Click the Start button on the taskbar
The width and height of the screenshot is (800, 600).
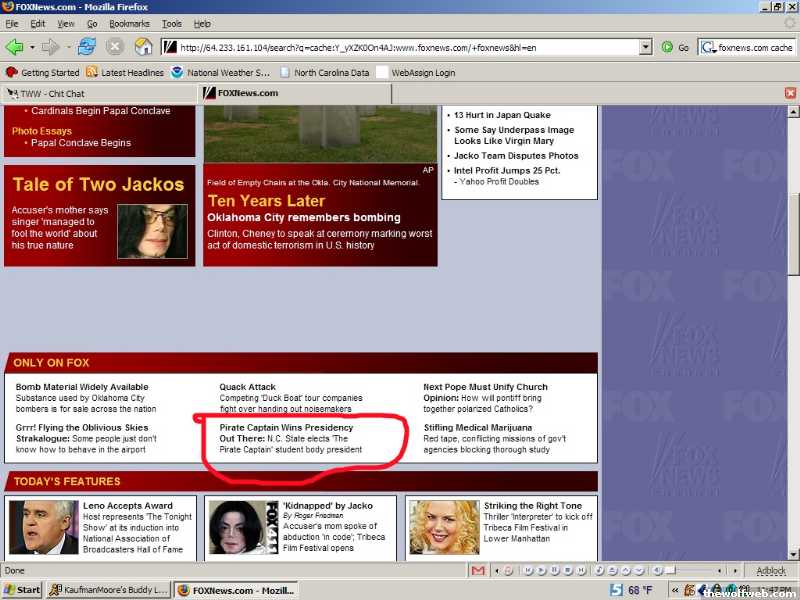pyautogui.click(x=22, y=590)
